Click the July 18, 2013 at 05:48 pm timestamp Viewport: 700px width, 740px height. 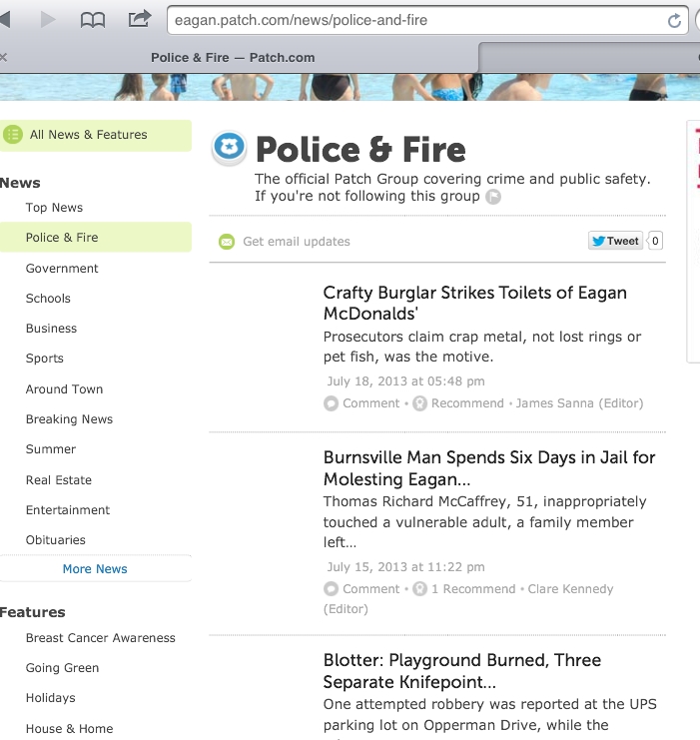[406, 381]
